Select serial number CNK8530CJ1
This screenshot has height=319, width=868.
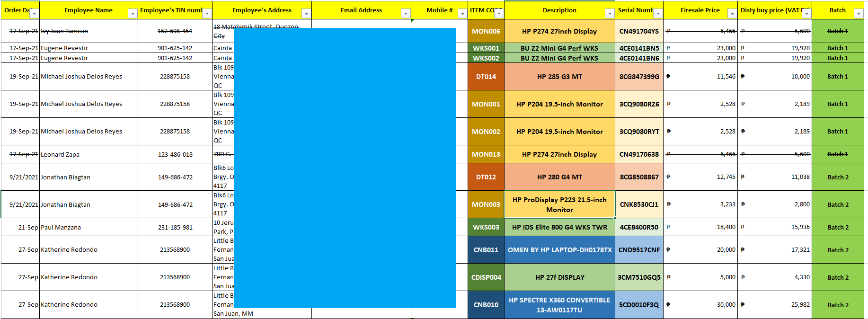(x=639, y=204)
